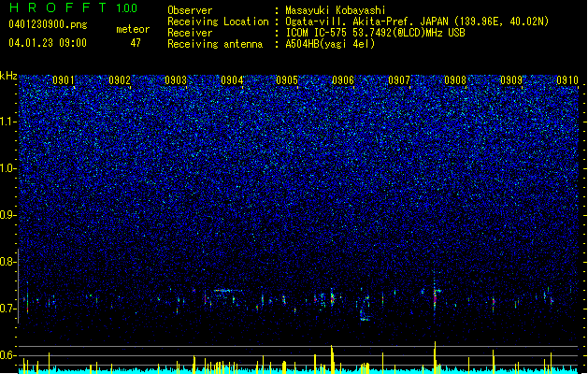Click the 1.0 frequency axis label
This screenshot has height=374, width=588.
[x=8, y=168]
